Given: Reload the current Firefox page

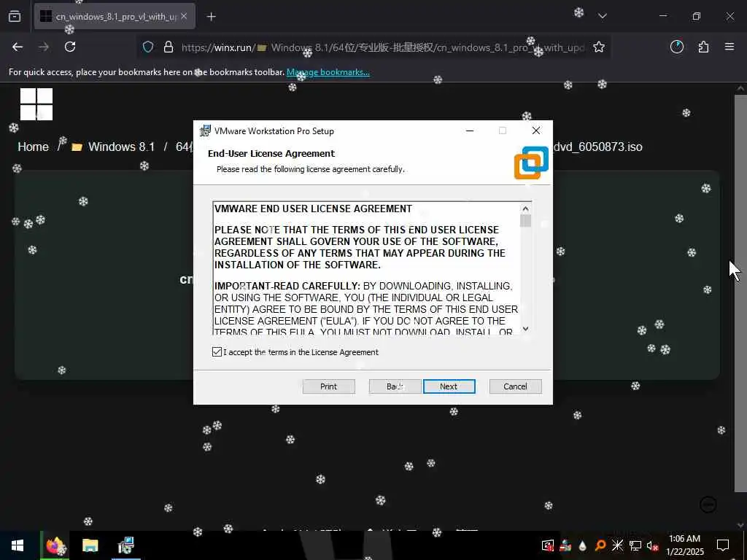Looking at the screenshot, I should 70,47.
